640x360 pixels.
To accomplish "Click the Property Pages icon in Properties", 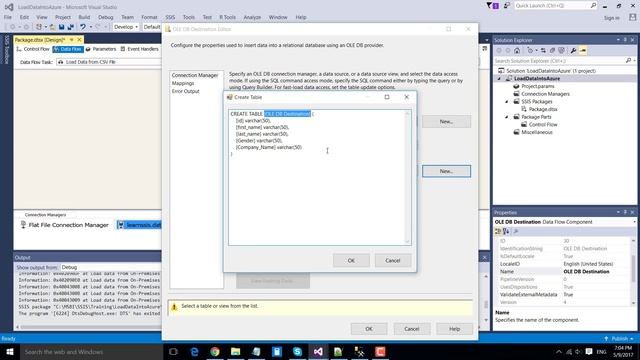I will (x=516, y=231).
